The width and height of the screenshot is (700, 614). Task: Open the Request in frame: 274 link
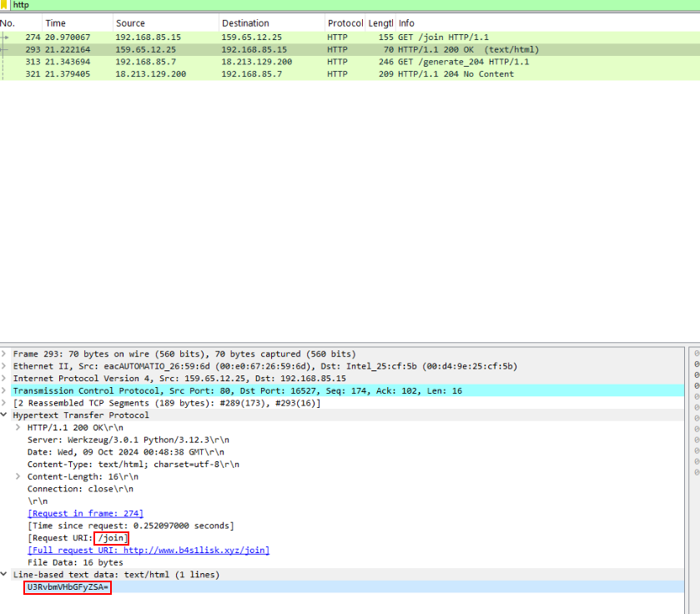click(85, 514)
